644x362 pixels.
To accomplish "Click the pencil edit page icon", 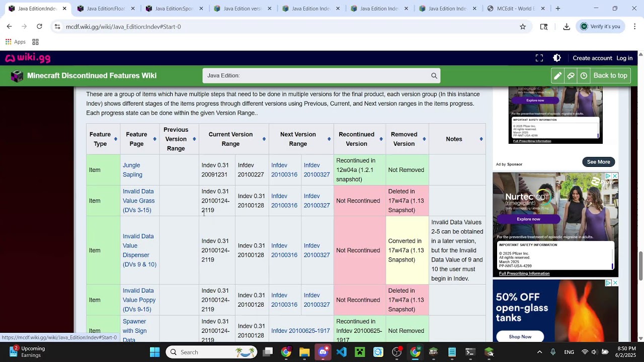I will (x=557, y=76).
